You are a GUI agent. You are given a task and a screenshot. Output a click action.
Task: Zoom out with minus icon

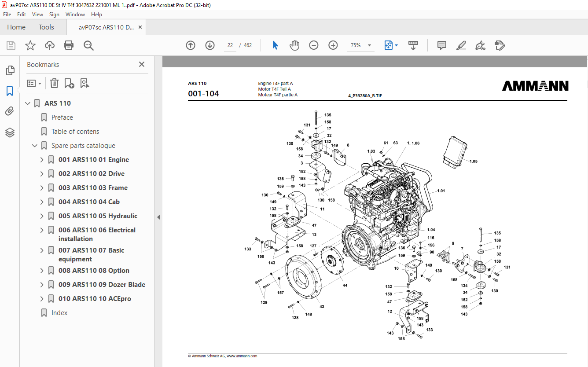[x=314, y=45]
